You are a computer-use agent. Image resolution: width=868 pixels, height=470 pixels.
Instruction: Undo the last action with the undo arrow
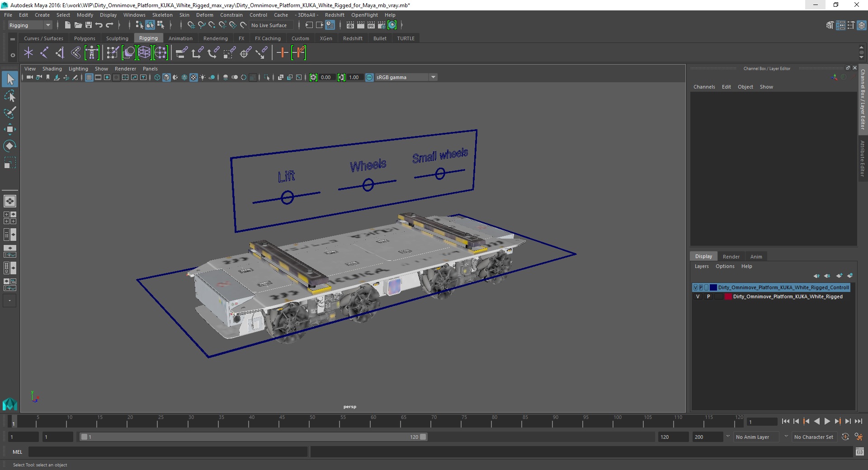[99, 25]
